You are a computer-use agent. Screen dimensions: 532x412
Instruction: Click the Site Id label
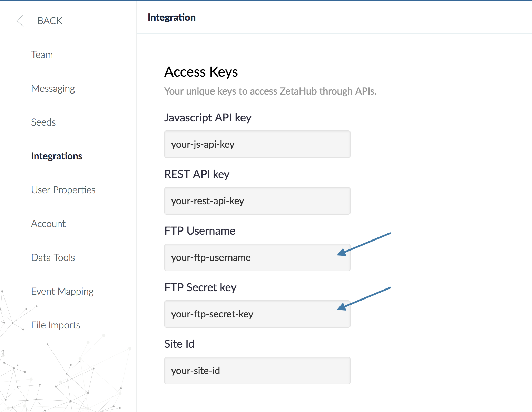pyautogui.click(x=179, y=344)
